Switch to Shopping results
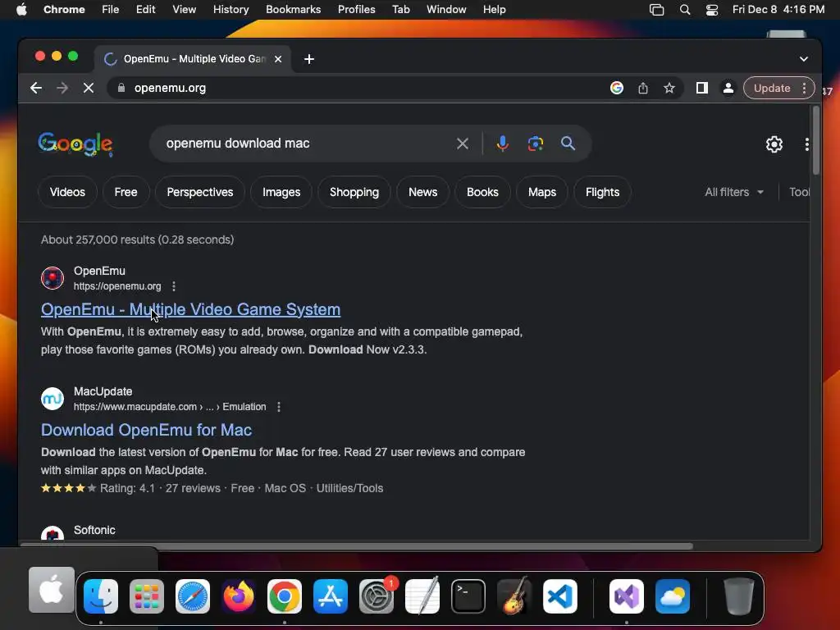 click(x=354, y=192)
